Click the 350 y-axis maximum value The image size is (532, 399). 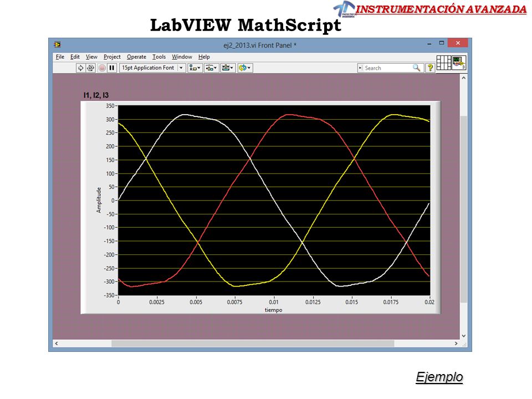[110, 106]
